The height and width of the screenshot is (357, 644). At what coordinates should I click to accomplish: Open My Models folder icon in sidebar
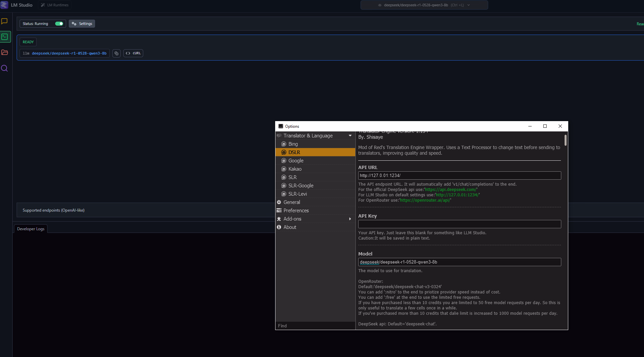click(x=5, y=53)
